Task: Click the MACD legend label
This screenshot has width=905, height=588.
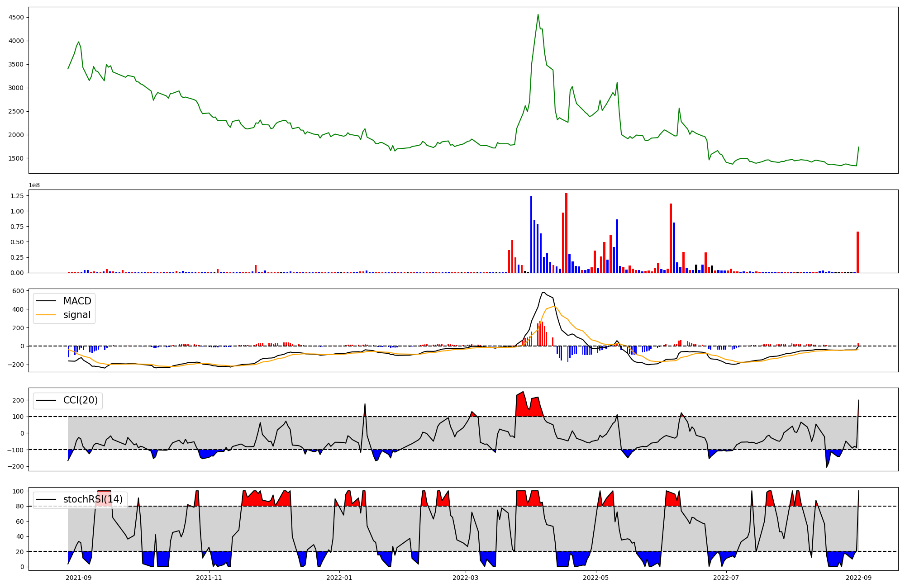Action: tap(77, 301)
